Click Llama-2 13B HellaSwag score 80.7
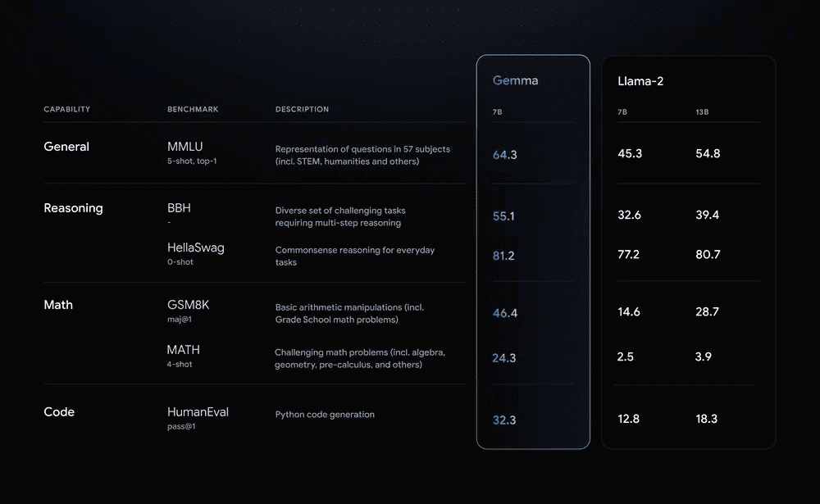The image size is (820, 504). point(708,255)
